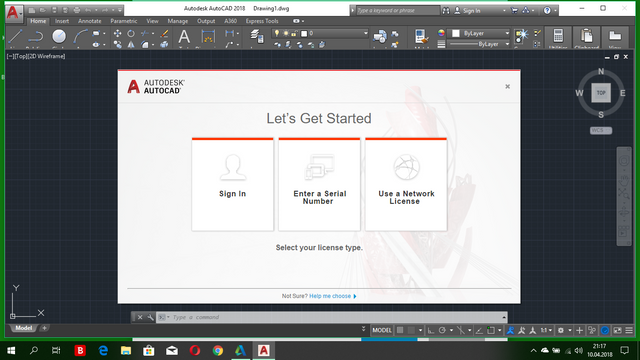This screenshot has width=640, height=360.
Task: Toggle object snap tracking in status bar
Action: (479, 330)
